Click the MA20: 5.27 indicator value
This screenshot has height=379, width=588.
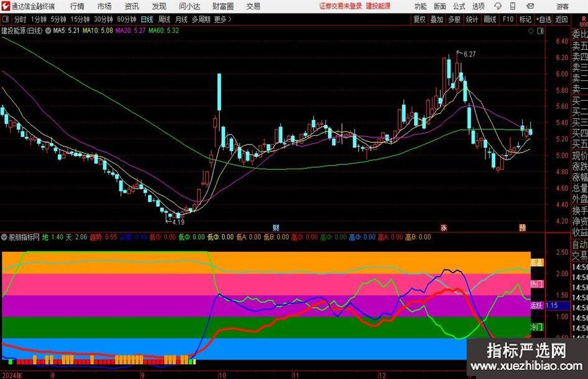(x=131, y=30)
